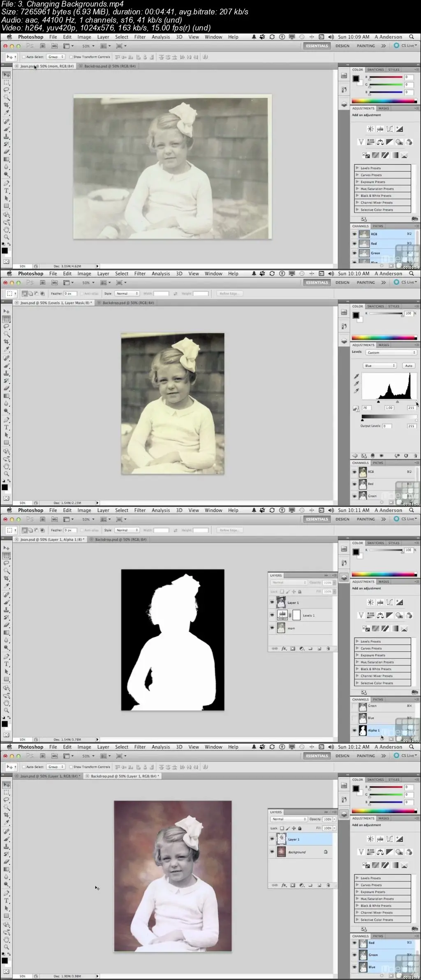This screenshot has height=980, width=421.
Task: Click the black input slider under the Levels histogram
Action: (x=378, y=401)
